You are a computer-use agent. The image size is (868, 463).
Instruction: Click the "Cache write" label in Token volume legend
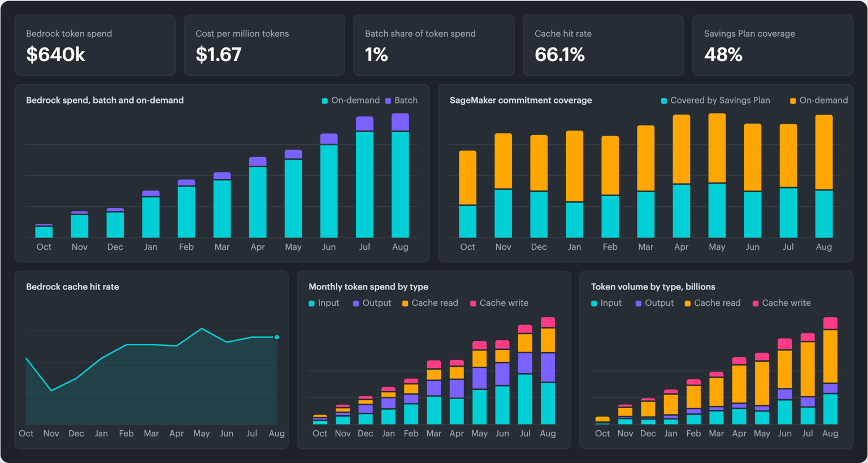pos(786,303)
